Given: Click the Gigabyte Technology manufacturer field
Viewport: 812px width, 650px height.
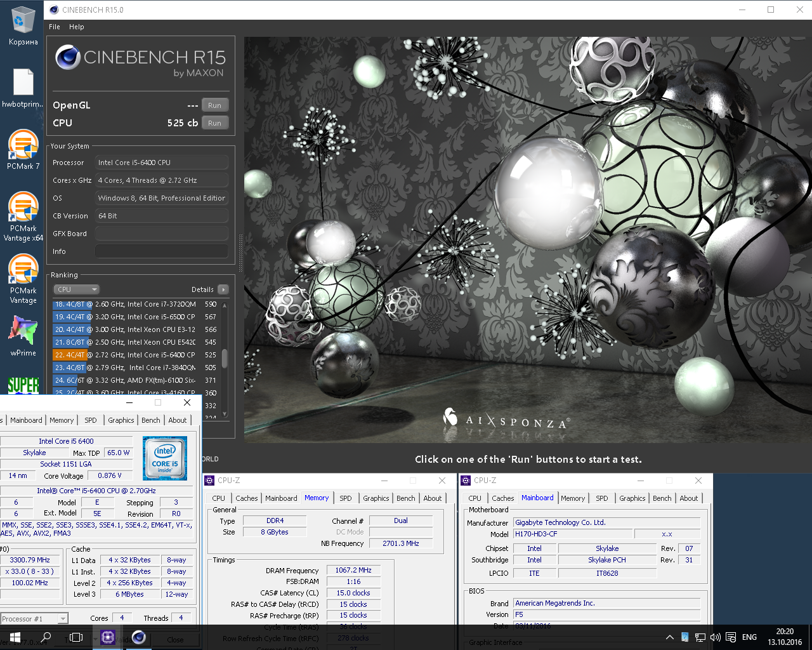Looking at the screenshot, I should coord(607,522).
